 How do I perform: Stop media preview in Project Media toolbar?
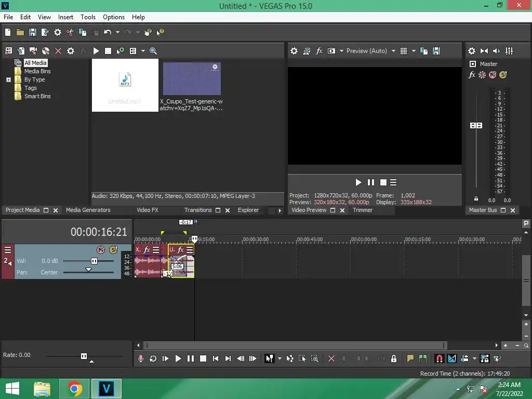pos(108,51)
